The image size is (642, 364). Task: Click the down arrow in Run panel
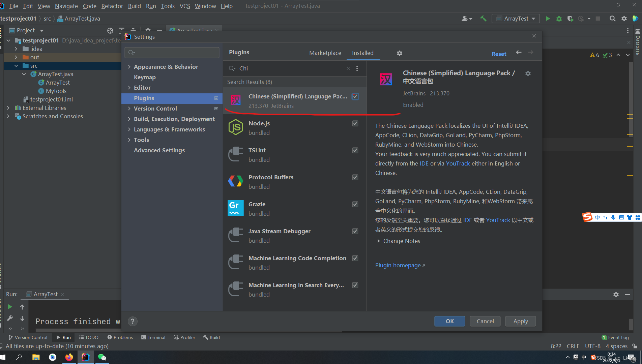pos(22,318)
